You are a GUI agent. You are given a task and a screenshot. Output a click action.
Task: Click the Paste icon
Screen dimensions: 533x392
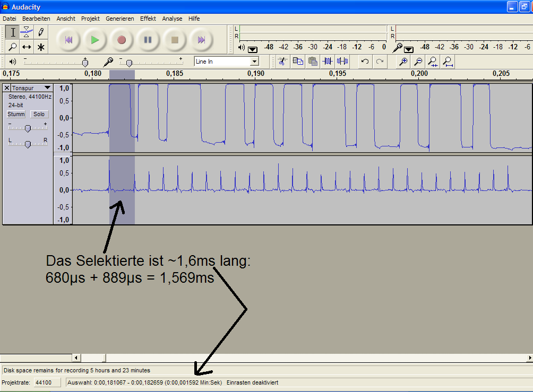tap(313, 62)
